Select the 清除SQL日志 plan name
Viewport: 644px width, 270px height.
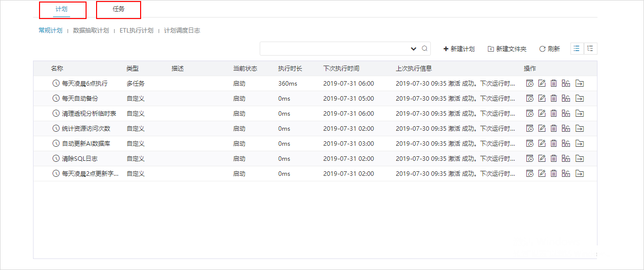coord(80,159)
